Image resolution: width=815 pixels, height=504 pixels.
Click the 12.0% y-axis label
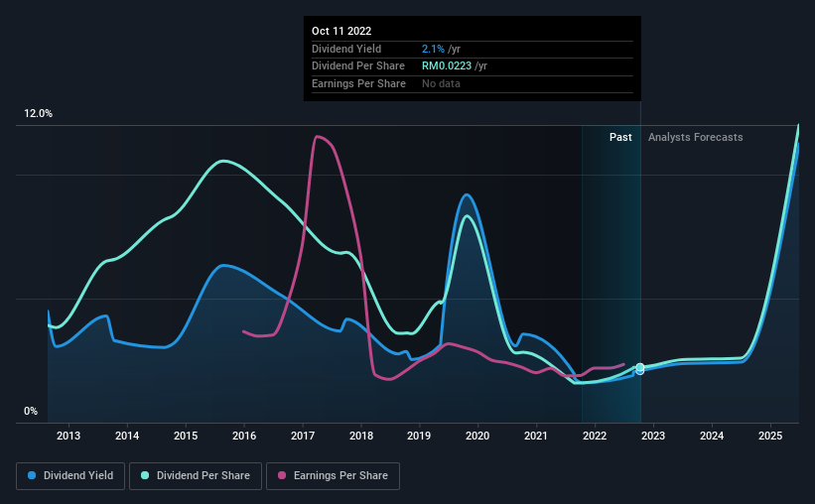(x=38, y=114)
